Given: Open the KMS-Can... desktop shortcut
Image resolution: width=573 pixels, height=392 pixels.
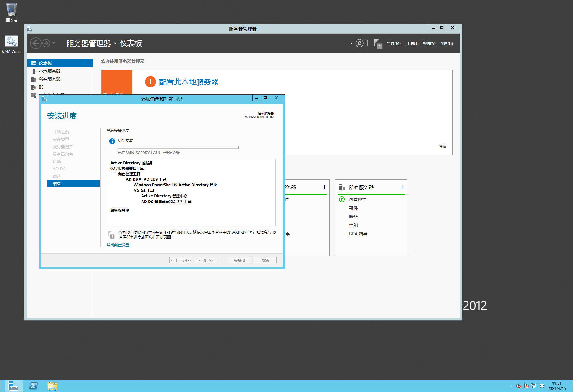Looking at the screenshot, I should tap(12, 44).
